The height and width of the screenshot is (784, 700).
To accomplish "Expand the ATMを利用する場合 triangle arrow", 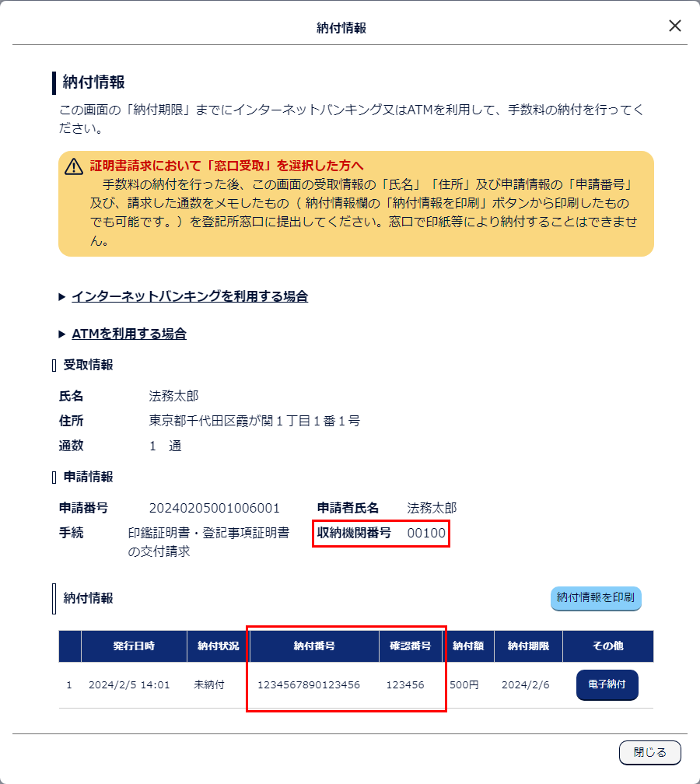I will (x=62, y=334).
